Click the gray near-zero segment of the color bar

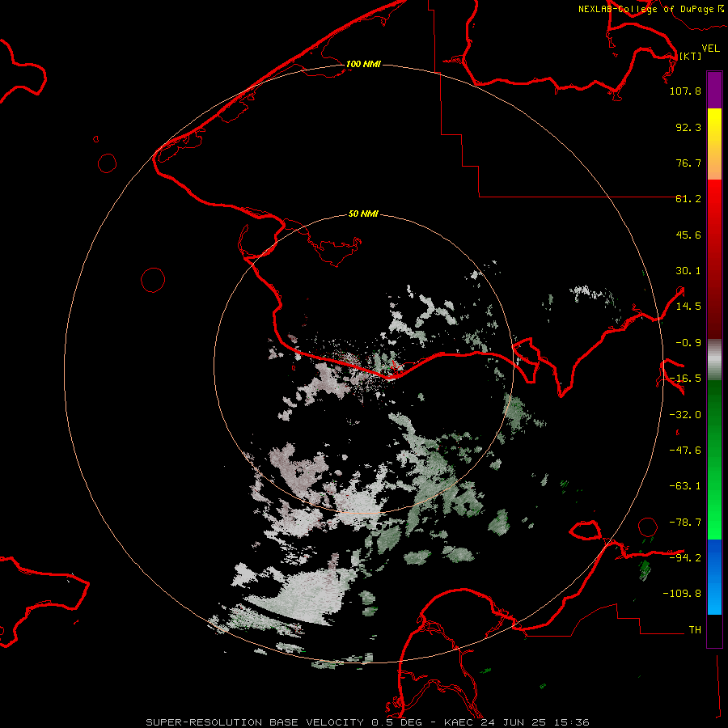click(x=714, y=360)
